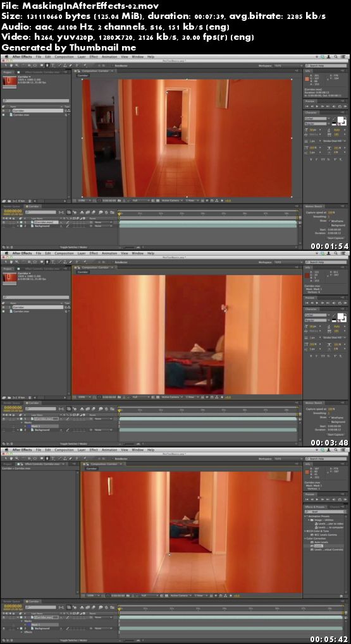
Task: Toggle Wireframe checkbox in Motion Sketch, 00:03:48 frame
Action: (329, 418)
